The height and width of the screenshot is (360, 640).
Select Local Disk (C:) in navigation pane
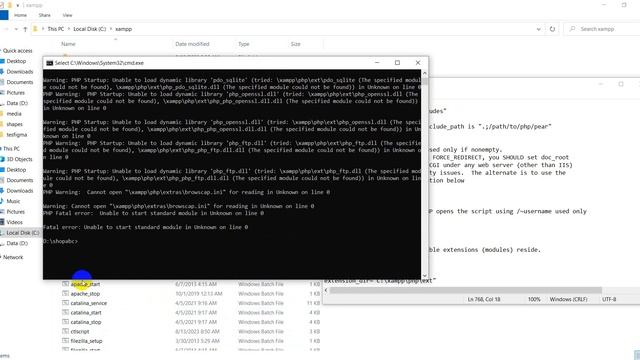[22, 233]
